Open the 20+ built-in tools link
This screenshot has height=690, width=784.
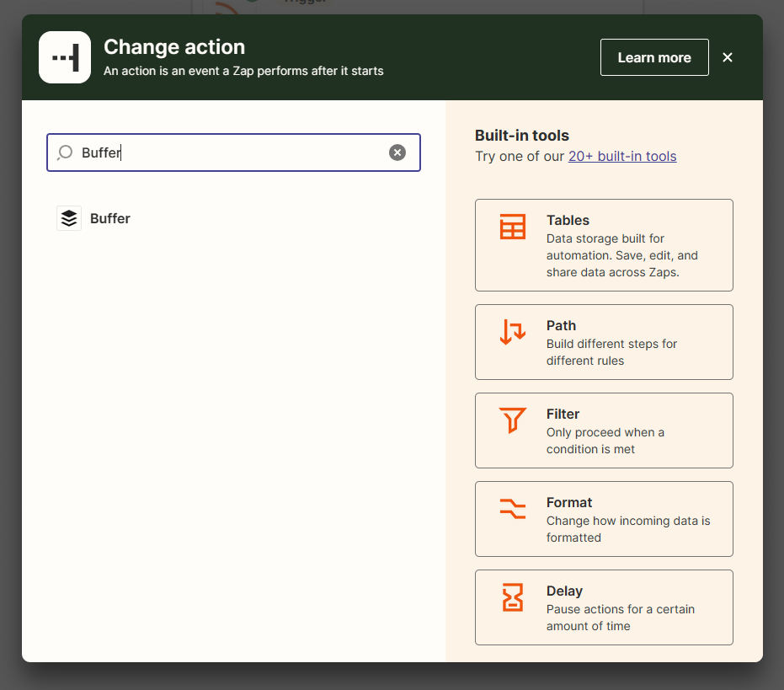coord(622,156)
